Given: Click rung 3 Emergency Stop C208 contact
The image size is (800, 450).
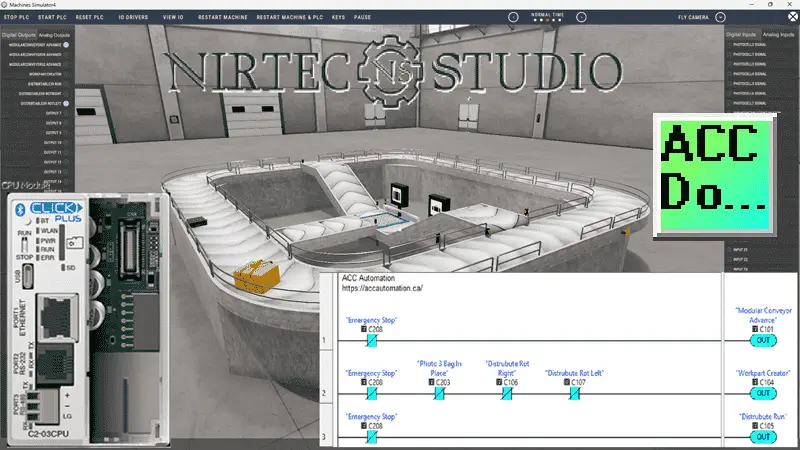Looking at the screenshot, I should tap(371, 437).
